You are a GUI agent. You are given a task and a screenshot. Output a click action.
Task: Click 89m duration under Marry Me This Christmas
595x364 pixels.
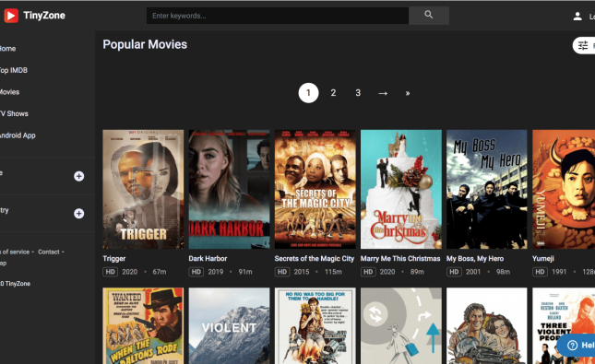pyautogui.click(x=417, y=272)
